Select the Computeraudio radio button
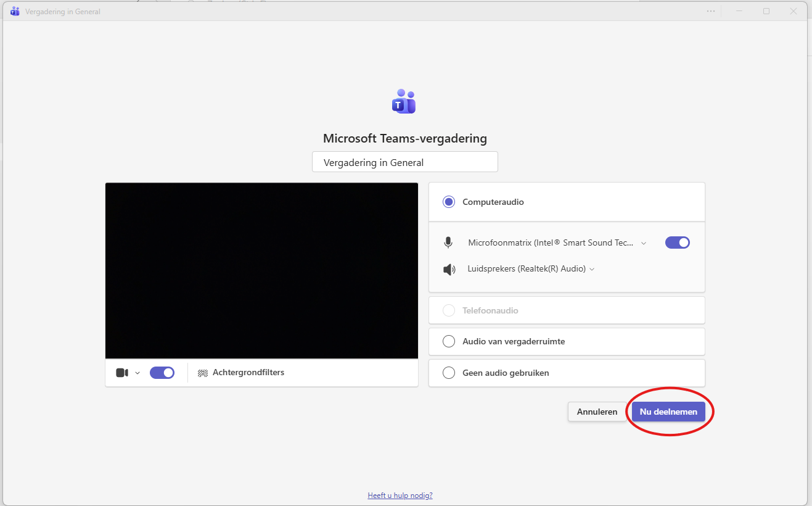The height and width of the screenshot is (506, 812). (449, 202)
